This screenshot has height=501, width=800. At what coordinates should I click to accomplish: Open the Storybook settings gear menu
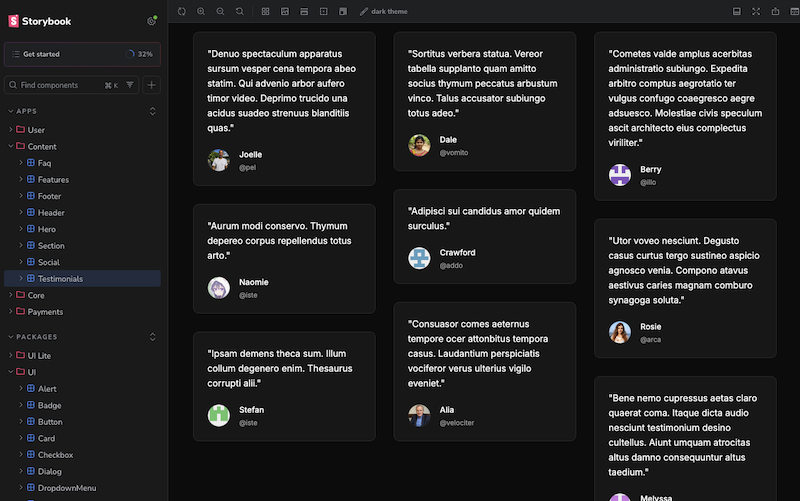pos(152,21)
